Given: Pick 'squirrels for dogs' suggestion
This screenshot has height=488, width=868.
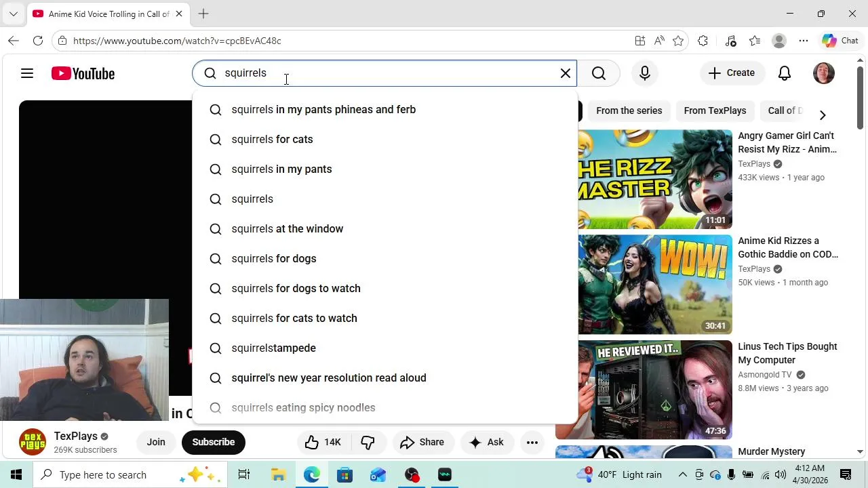Looking at the screenshot, I should (385, 259).
